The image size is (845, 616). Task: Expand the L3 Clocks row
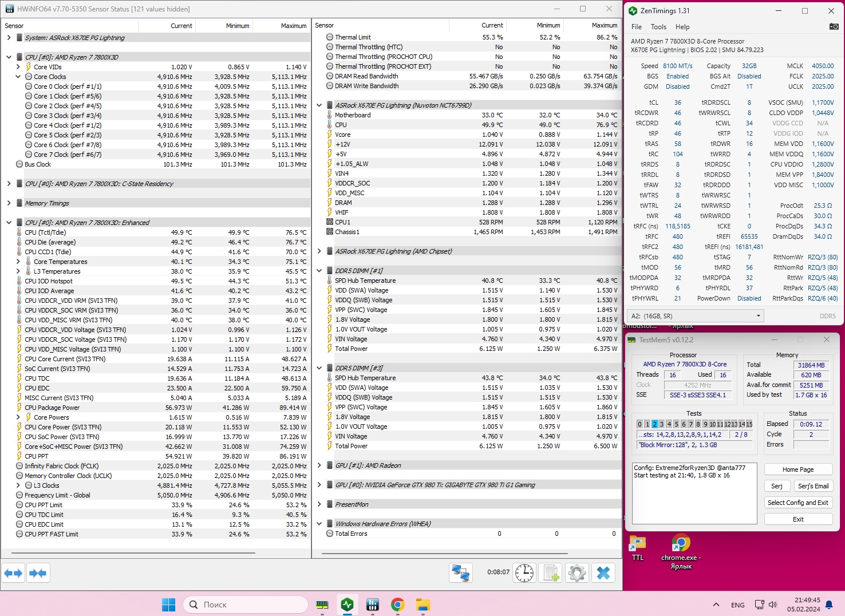[x=18, y=485]
